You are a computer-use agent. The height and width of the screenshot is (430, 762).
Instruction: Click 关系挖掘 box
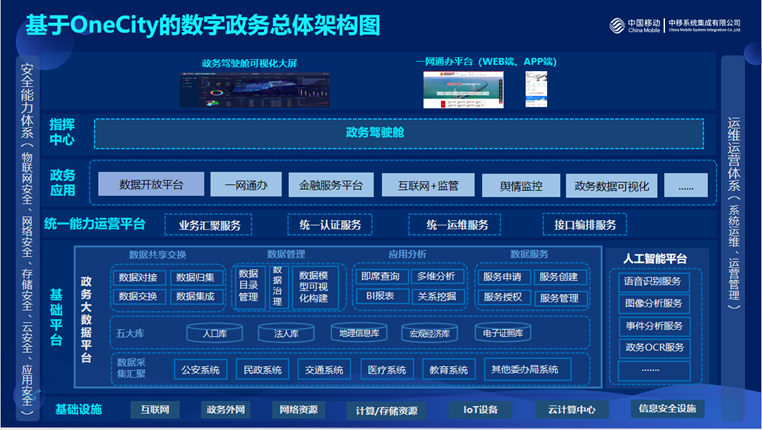(437, 296)
